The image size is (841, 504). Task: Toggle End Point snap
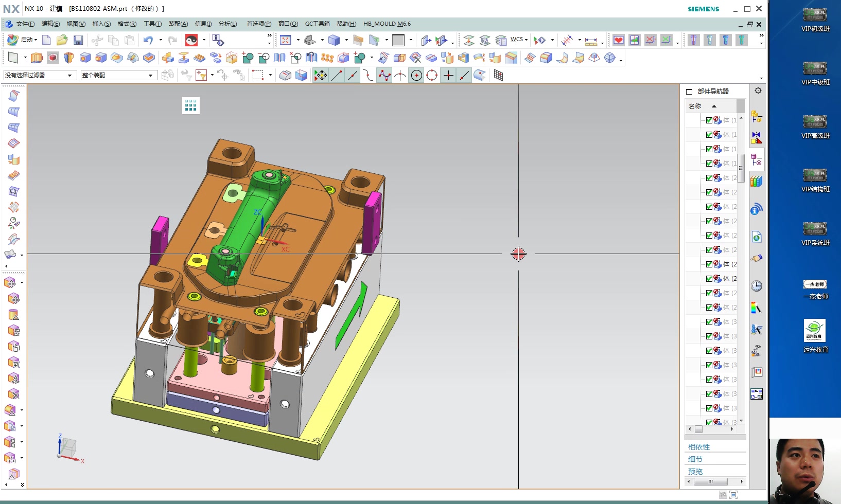point(337,76)
